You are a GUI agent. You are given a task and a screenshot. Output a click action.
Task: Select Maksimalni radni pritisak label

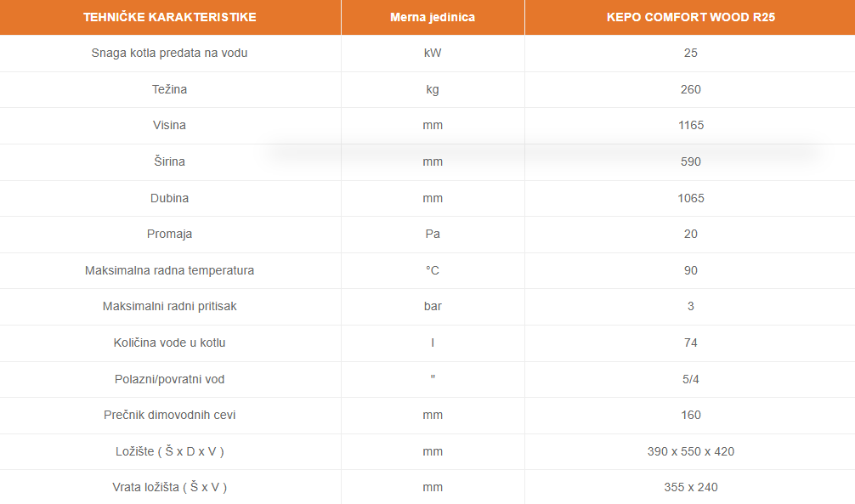[170, 306]
